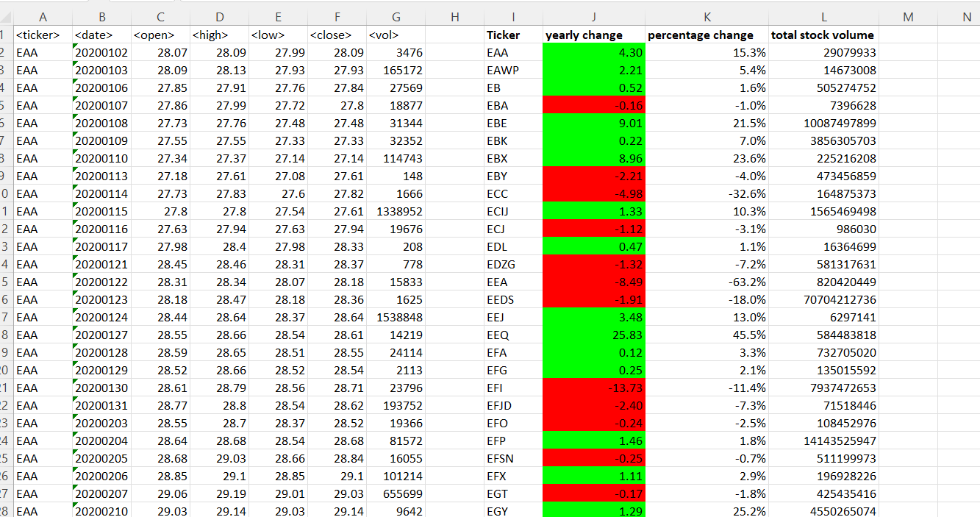Select the yearly change header cell
The image size is (980, 517).
[593, 34]
